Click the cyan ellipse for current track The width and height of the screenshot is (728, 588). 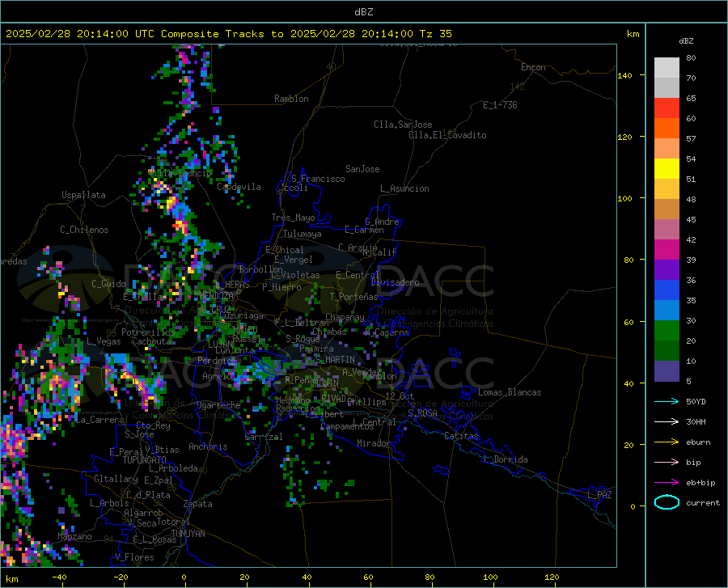tap(667, 502)
